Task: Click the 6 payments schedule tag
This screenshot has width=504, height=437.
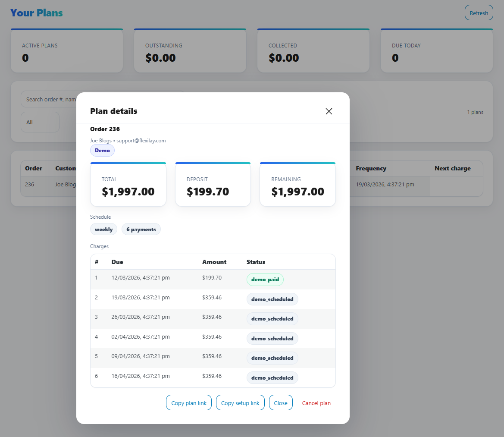Action: click(x=141, y=229)
